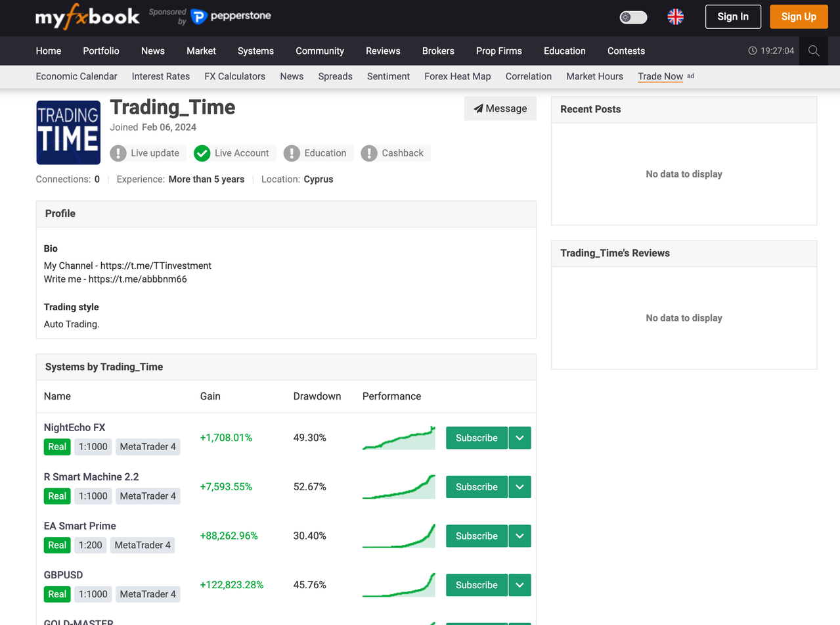Viewport: 840px width, 625px height.
Task: Click the GBPUSD performance chart
Action: click(x=399, y=585)
